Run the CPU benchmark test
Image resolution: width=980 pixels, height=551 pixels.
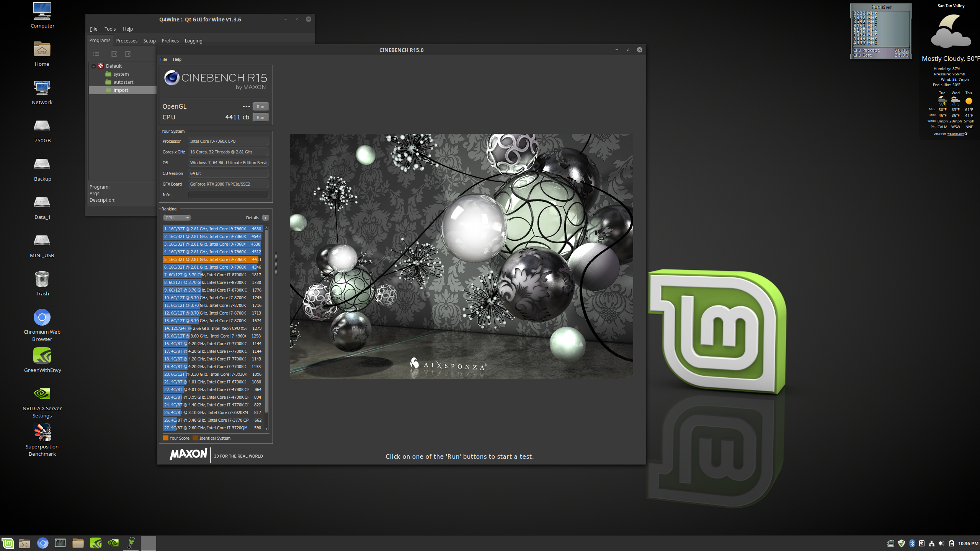pos(260,117)
